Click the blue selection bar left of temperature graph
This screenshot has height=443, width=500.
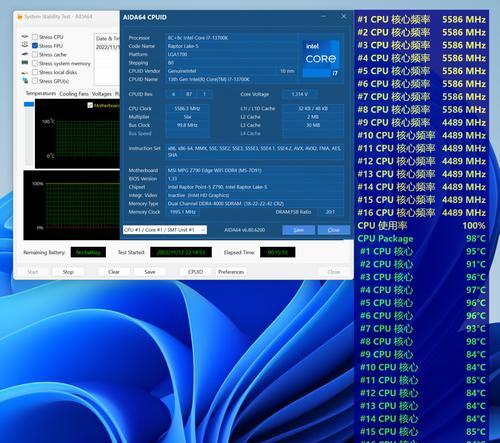pyautogui.click(x=29, y=104)
